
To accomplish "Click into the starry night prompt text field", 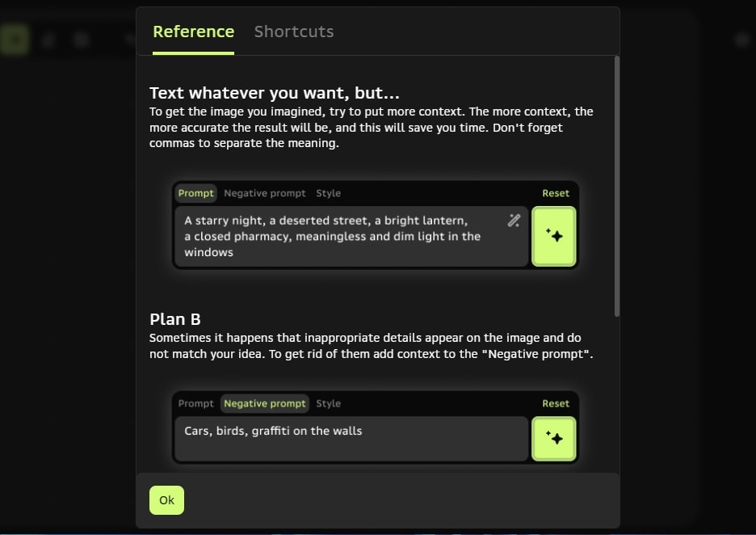I will pyautogui.click(x=339, y=236).
